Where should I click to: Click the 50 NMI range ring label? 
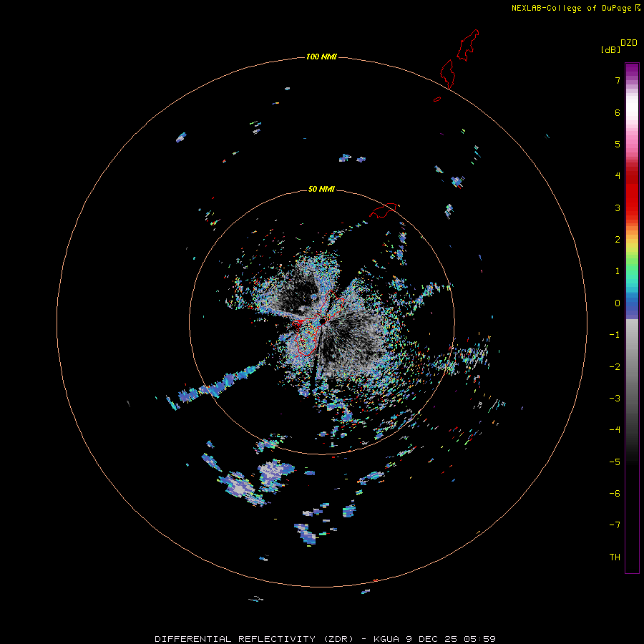(321, 189)
